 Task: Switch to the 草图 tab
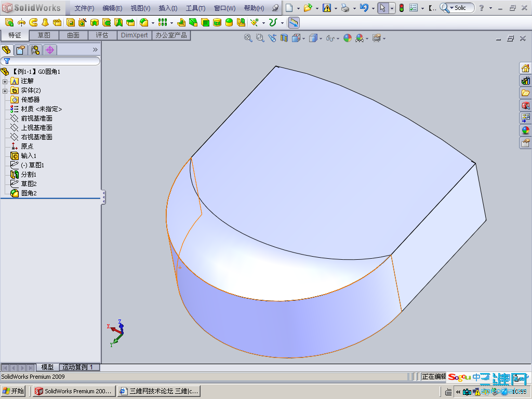[44, 35]
